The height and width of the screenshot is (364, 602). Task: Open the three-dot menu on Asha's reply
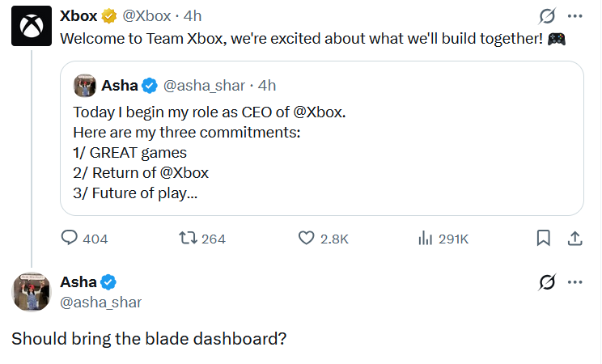tap(574, 282)
